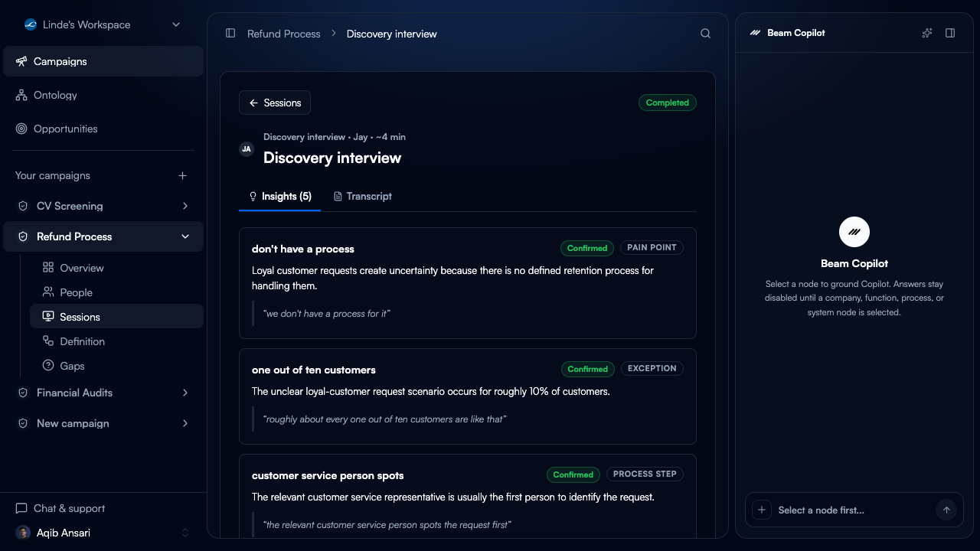Click Aqib Ansari avatar picture
The image size is (980, 551).
(24, 533)
